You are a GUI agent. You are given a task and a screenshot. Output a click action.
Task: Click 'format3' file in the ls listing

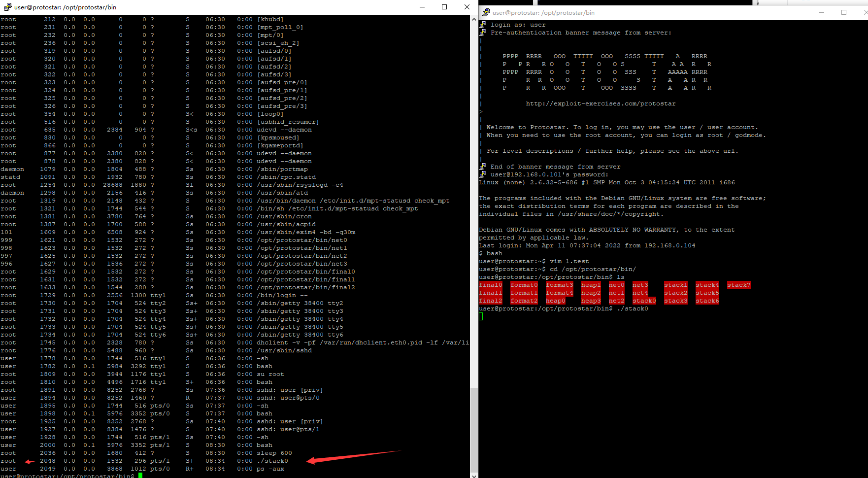pos(560,285)
